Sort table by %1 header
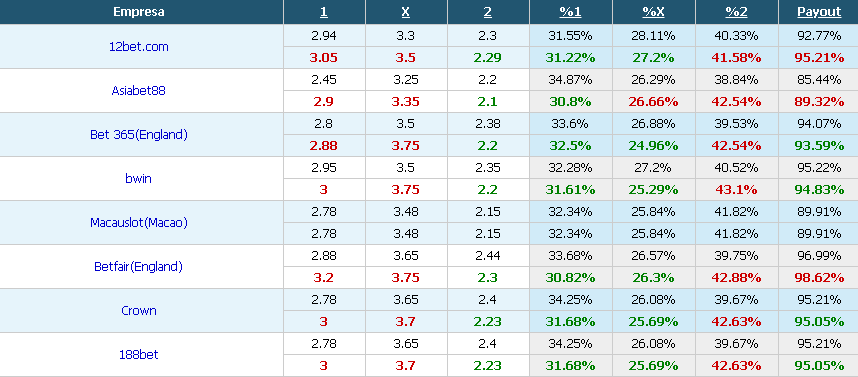This screenshot has height=377, width=858. (x=570, y=12)
